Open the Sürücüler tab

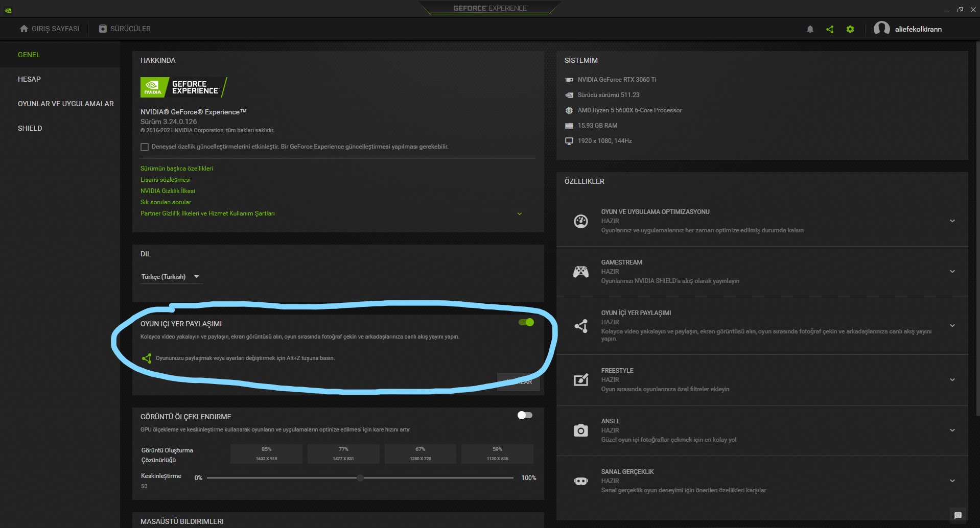(x=125, y=29)
